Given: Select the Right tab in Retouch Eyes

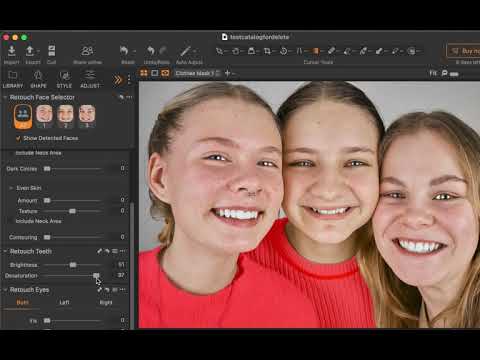Looking at the screenshot, I should click(106, 302).
